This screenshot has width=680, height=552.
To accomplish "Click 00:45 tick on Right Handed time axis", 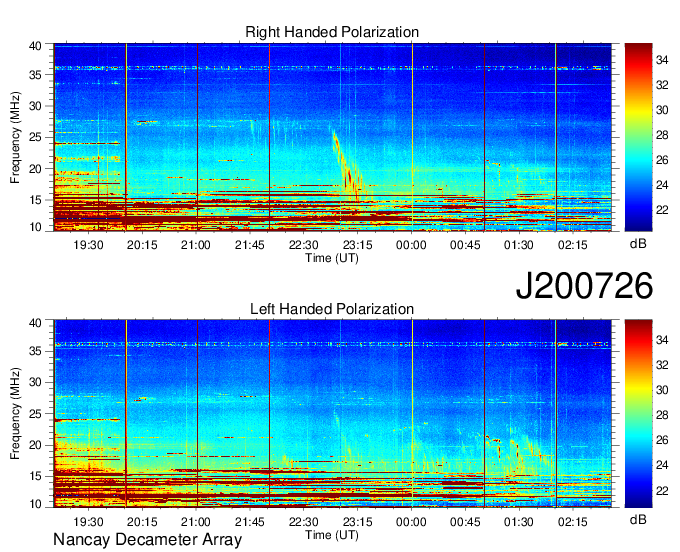I will click(x=465, y=245).
